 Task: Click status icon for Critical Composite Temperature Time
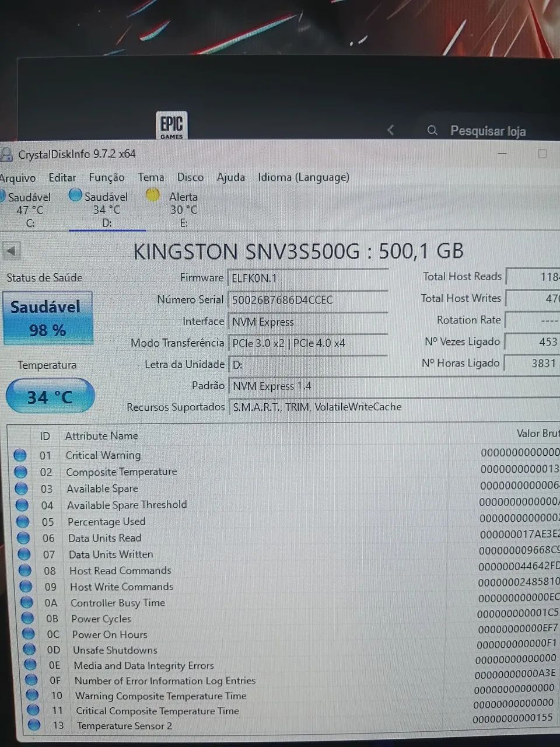click(x=33, y=710)
